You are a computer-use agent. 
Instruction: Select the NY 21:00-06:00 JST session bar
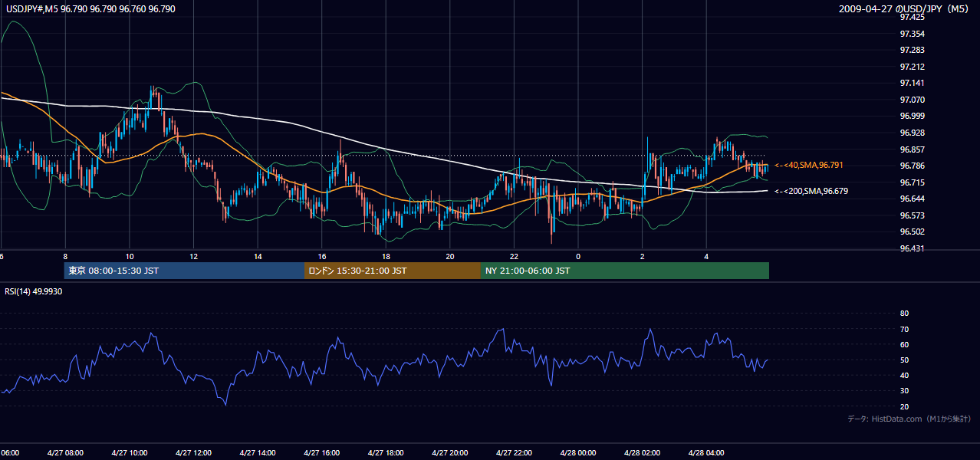coord(625,271)
